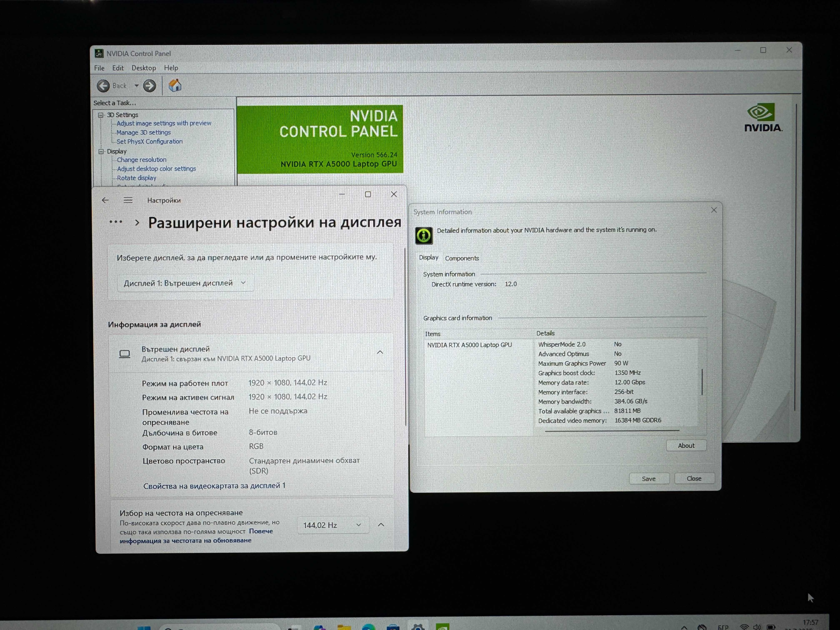This screenshot has height=630, width=840.
Task: Click the Close button in System Information
Action: (x=694, y=479)
